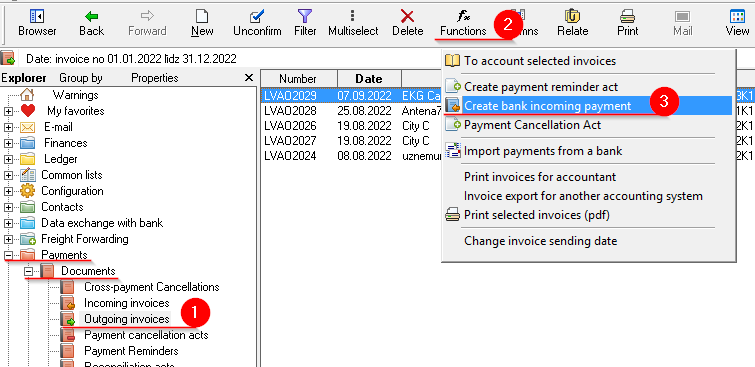Screen dimensions: 755x367
Task: Print using the printer toolbar icon
Action: (627, 23)
